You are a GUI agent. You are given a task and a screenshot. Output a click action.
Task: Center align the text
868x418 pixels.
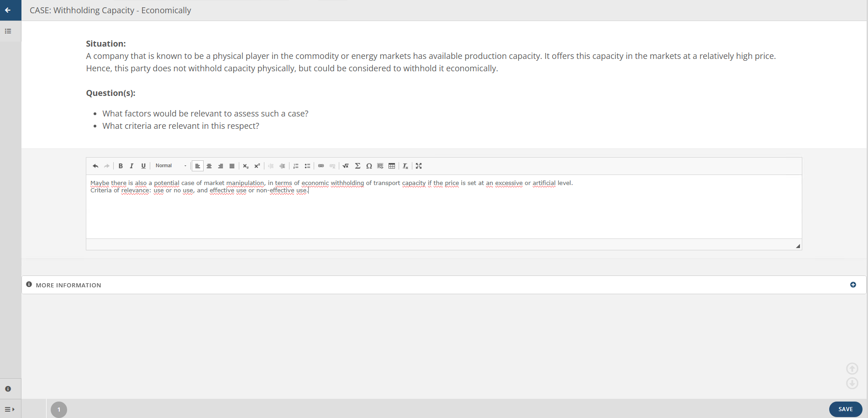pyautogui.click(x=209, y=166)
